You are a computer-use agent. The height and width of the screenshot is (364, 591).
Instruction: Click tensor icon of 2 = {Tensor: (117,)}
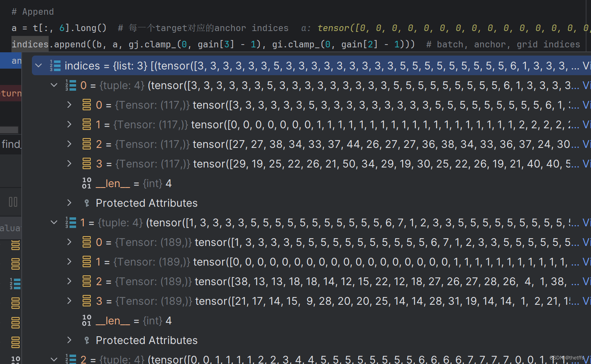pyautogui.click(x=87, y=144)
